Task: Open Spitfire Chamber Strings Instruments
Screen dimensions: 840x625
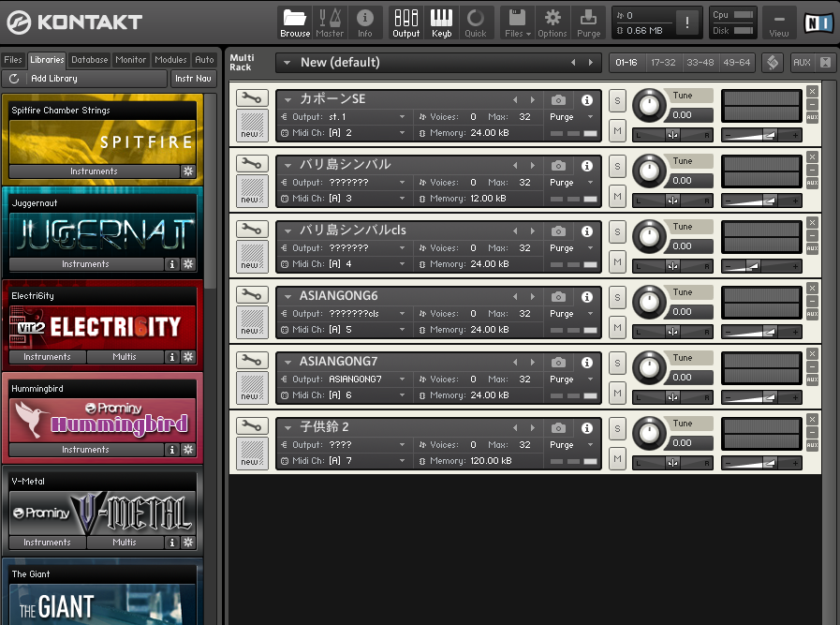Action: 94,171
